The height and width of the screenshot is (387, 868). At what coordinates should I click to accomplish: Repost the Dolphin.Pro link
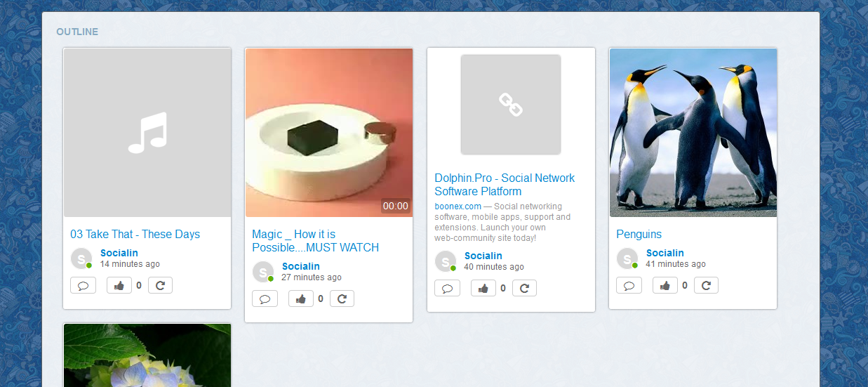pyautogui.click(x=524, y=288)
